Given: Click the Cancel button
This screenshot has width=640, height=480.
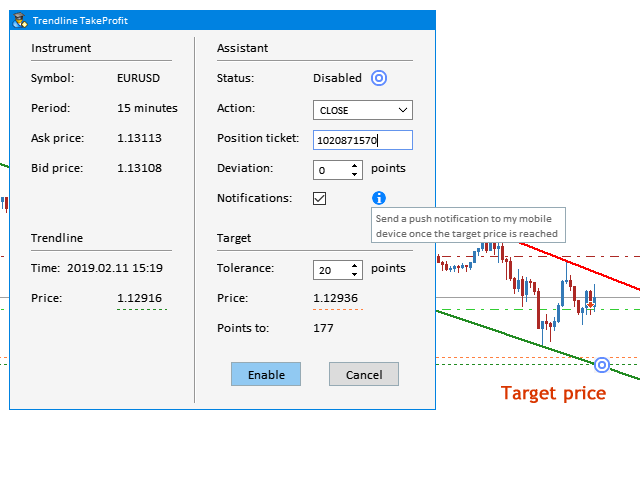Looking at the screenshot, I should coord(364,374).
